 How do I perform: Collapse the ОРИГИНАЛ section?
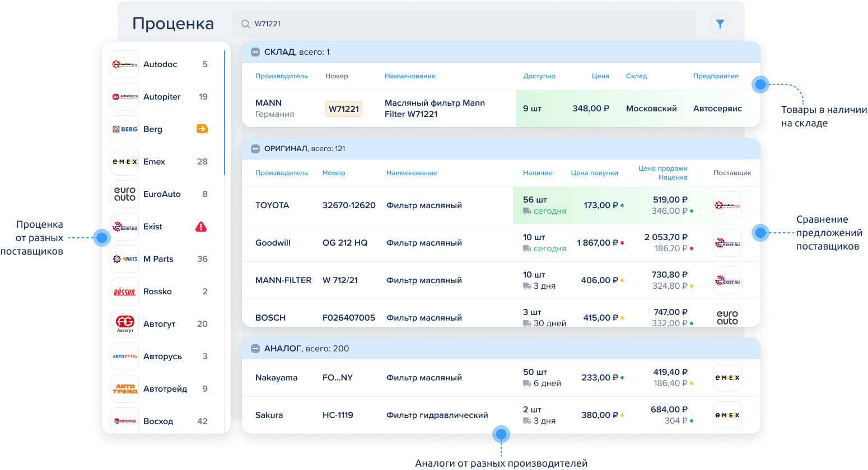coord(255,149)
